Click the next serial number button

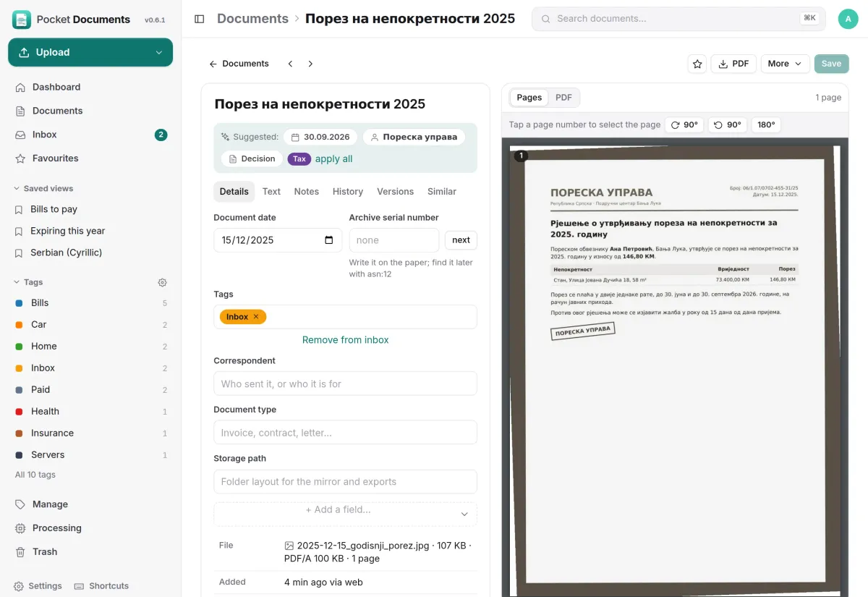[461, 240]
